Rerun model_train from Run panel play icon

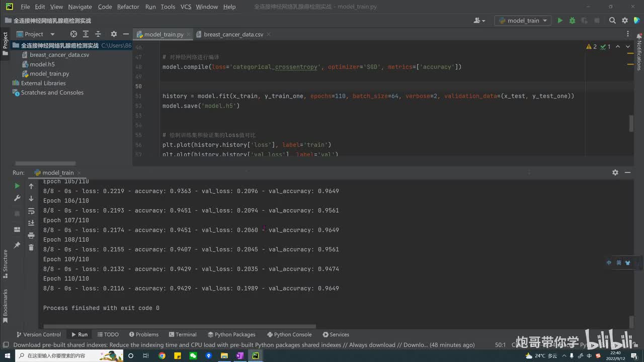click(x=17, y=186)
